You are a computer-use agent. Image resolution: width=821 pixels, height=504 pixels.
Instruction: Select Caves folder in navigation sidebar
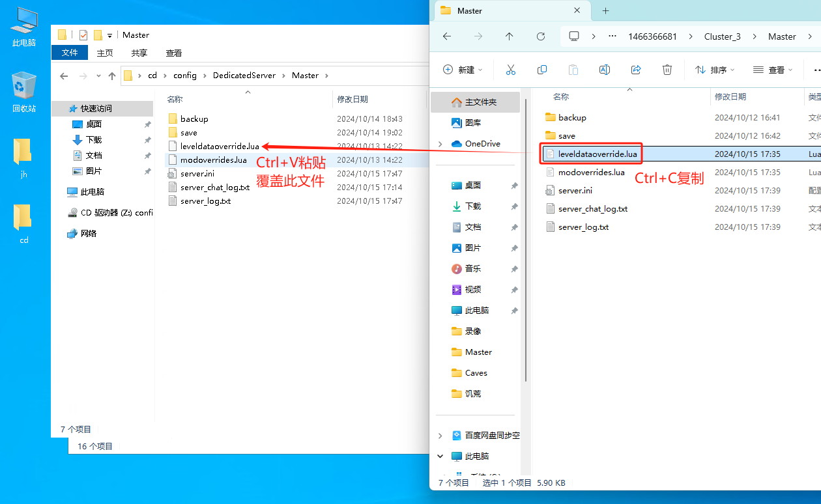pos(476,373)
